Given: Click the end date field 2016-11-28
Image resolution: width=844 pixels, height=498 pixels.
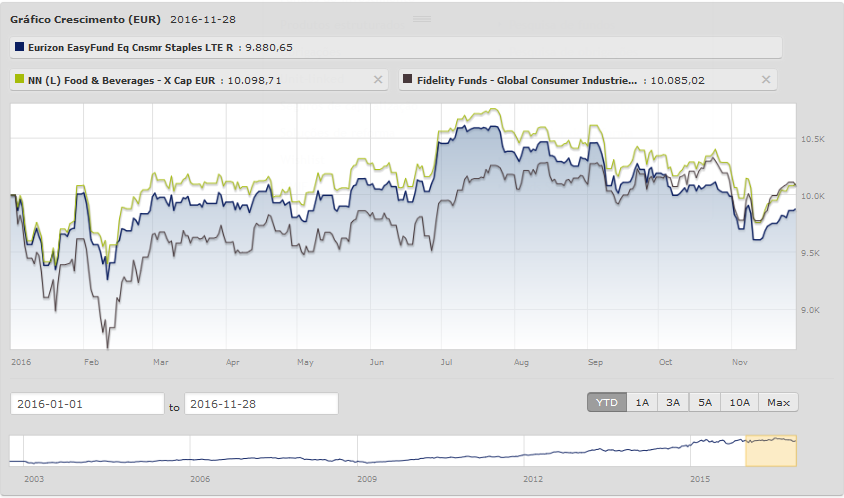Looking at the screenshot, I should click(261, 404).
